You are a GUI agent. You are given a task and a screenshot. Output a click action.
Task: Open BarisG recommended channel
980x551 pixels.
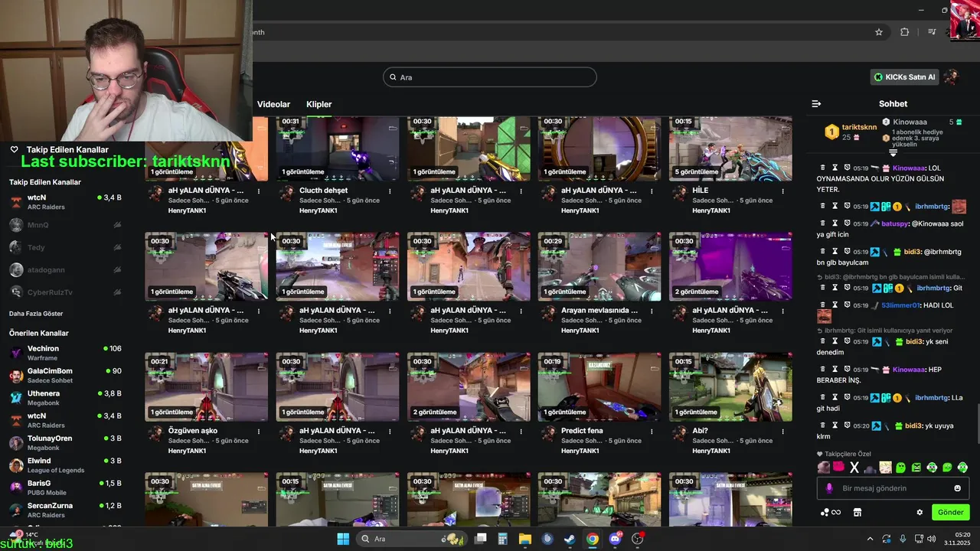click(x=65, y=487)
